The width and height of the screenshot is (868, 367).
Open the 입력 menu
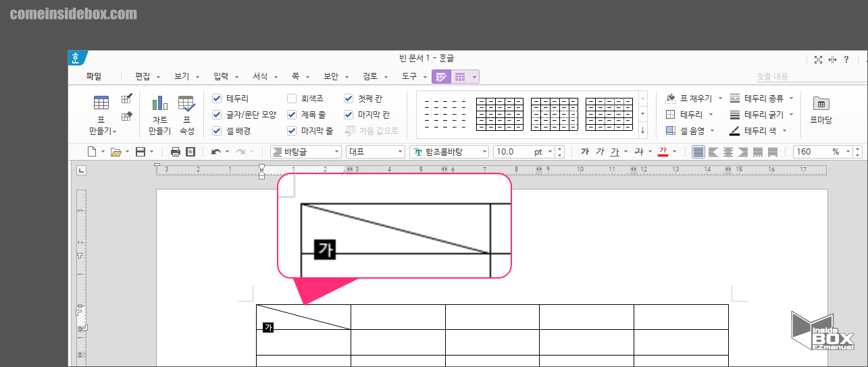[x=221, y=77]
